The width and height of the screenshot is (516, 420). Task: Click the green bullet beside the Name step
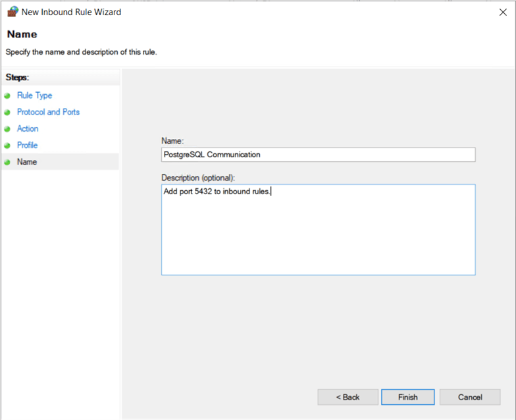7,162
